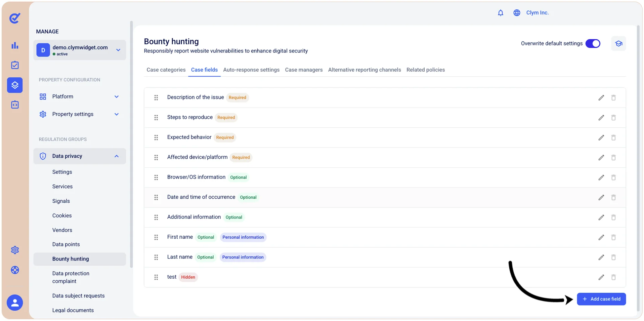Click the notifications bell icon
This screenshot has width=644, height=321.
[501, 13]
